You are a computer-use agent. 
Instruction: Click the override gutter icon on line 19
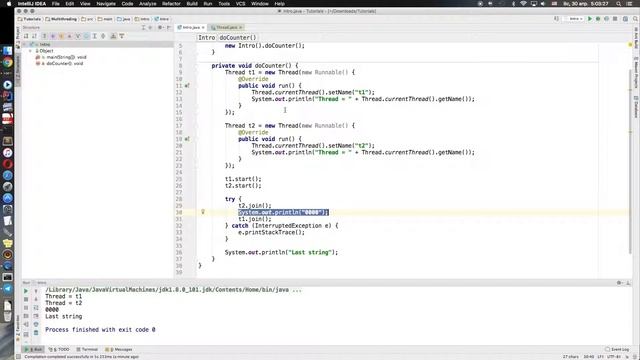(x=187, y=139)
